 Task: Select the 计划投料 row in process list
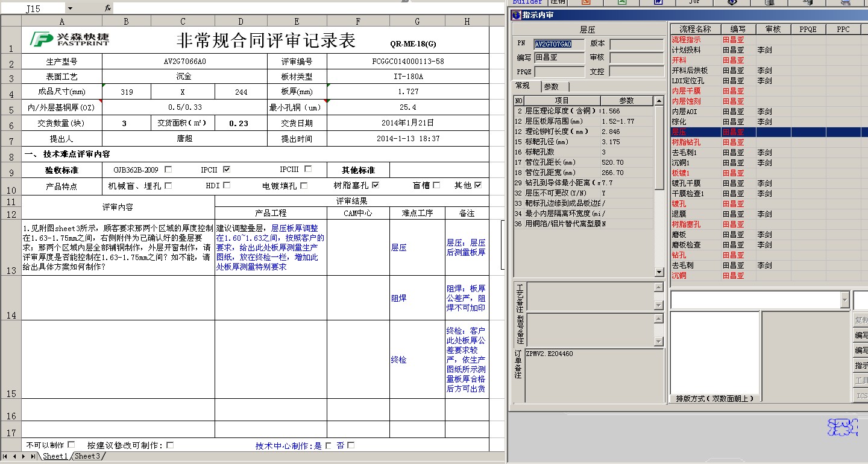(769, 50)
